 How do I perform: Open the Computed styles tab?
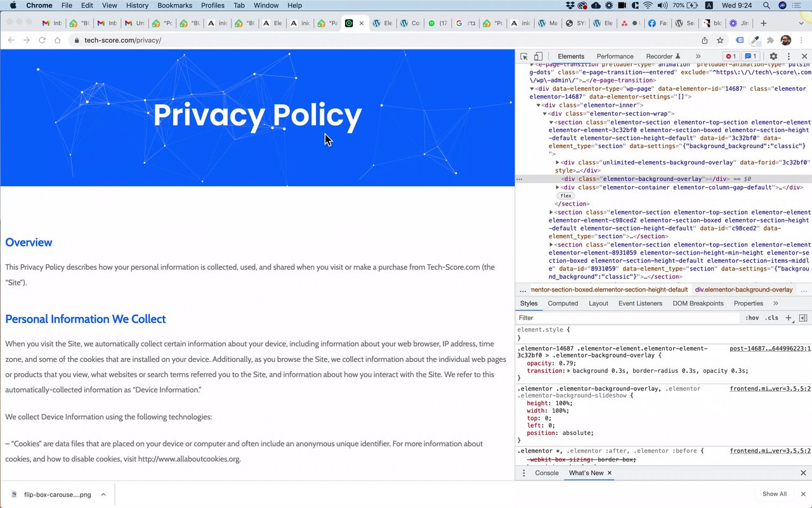563,304
